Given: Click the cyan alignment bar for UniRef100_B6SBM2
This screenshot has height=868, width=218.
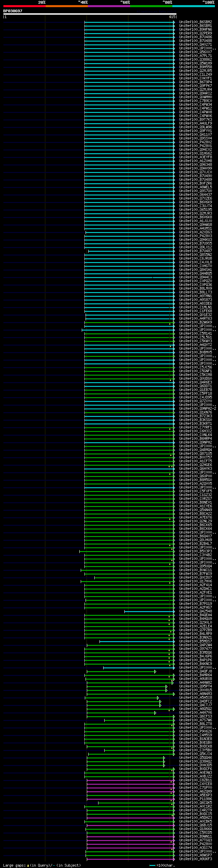Looking at the screenshot, I should pyautogui.click(x=129, y=22).
